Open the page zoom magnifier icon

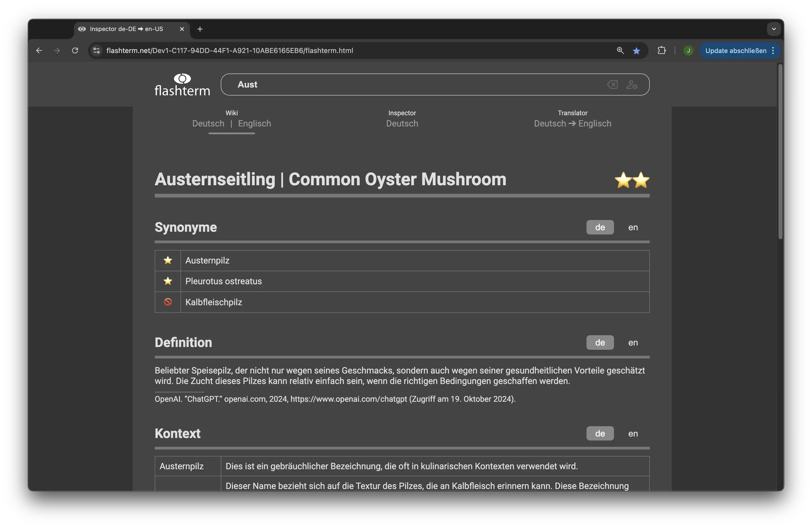[620, 50]
